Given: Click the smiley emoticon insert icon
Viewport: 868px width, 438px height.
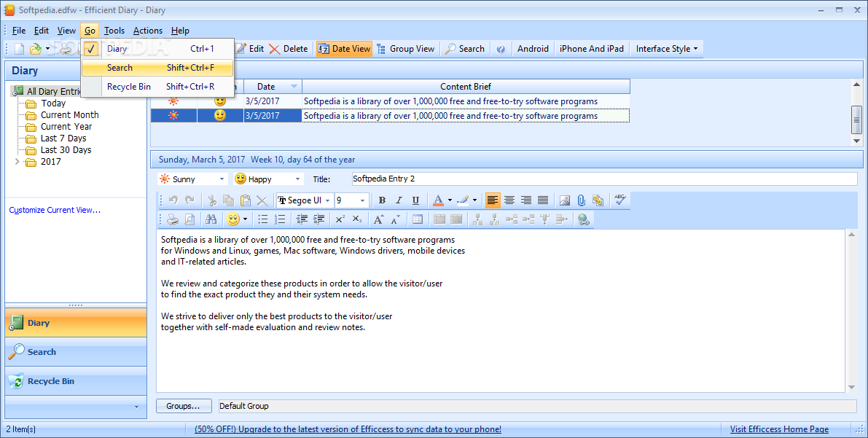Looking at the screenshot, I should (233, 219).
